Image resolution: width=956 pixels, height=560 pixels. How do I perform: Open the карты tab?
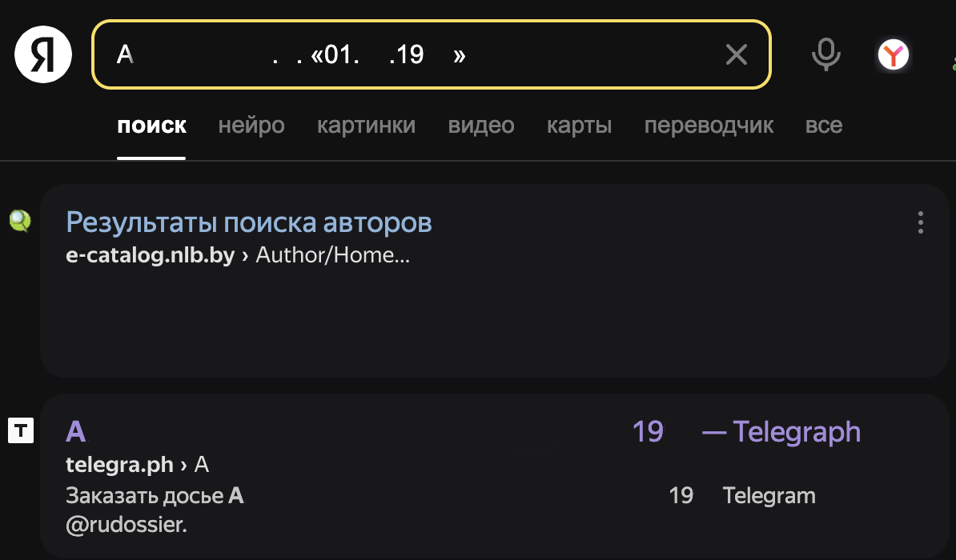[579, 125]
